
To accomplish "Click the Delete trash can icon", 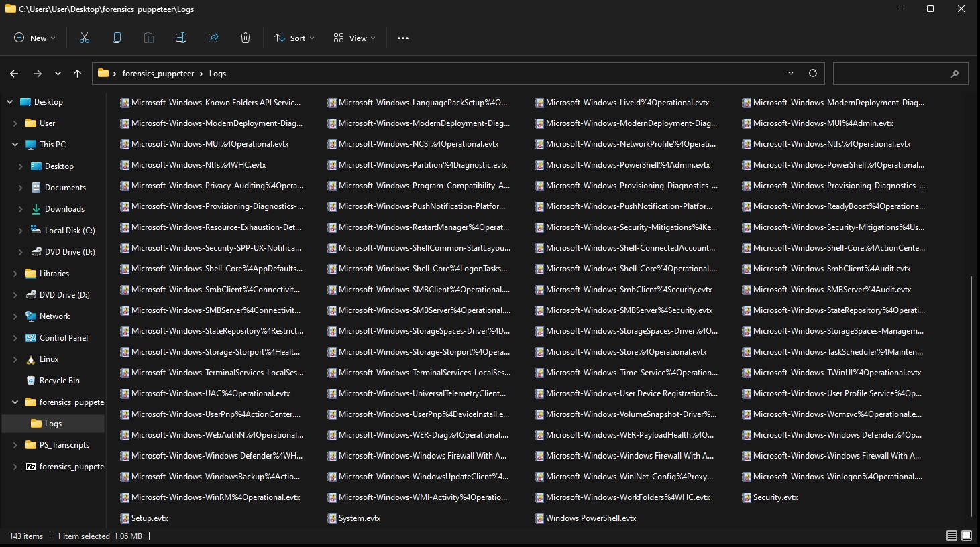I will point(246,38).
